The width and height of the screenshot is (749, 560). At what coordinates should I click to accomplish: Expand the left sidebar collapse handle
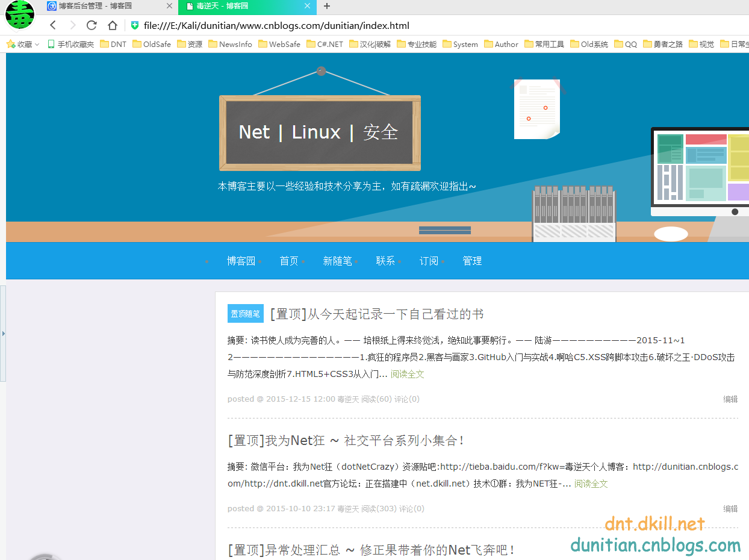click(x=3, y=333)
